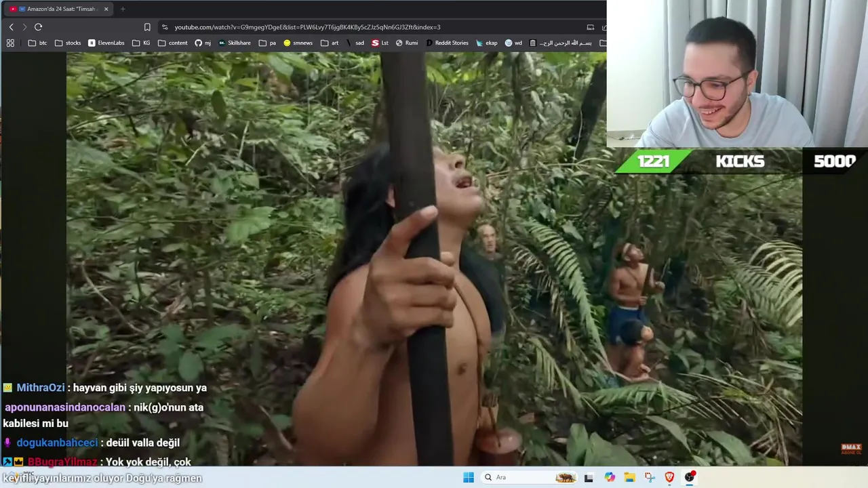This screenshot has width=868, height=488.
Task: Launch Copilot from the taskbar
Action: (610, 477)
